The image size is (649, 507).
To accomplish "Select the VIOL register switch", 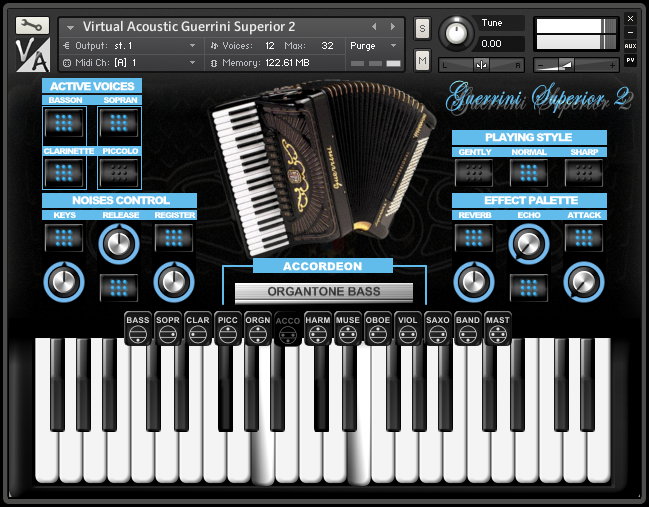I will click(408, 329).
